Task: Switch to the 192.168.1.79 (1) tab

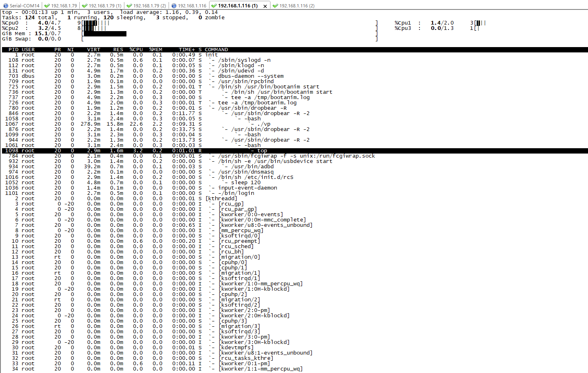Action: [x=101, y=6]
